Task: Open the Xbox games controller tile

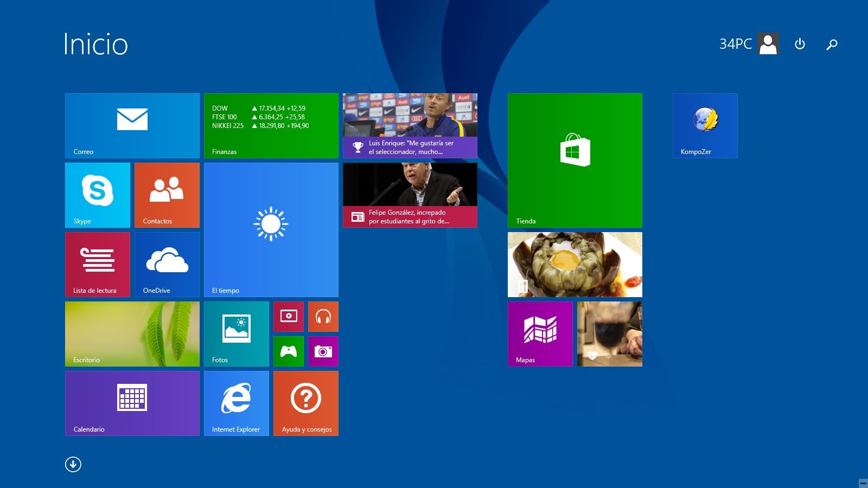Action: (288, 351)
